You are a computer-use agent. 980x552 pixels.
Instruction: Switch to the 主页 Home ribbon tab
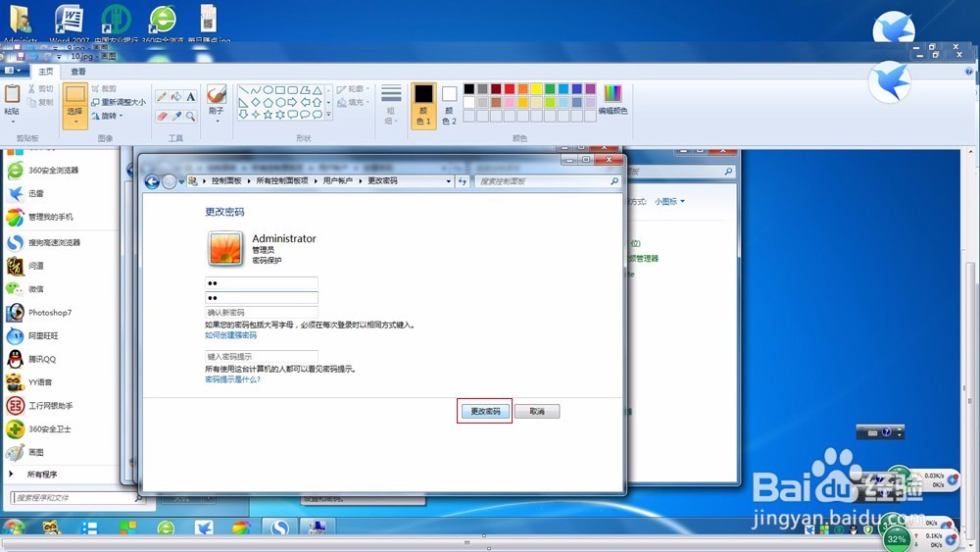click(x=46, y=72)
